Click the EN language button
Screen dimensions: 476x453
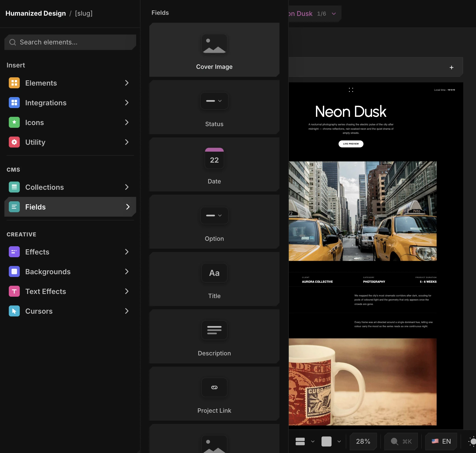(x=441, y=441)
